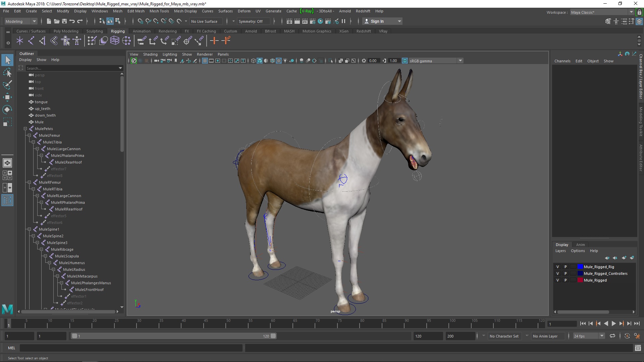The image size is (644, 362).
Task: Collapse the MuleRFemur joint node
Action: click(30, 182)
